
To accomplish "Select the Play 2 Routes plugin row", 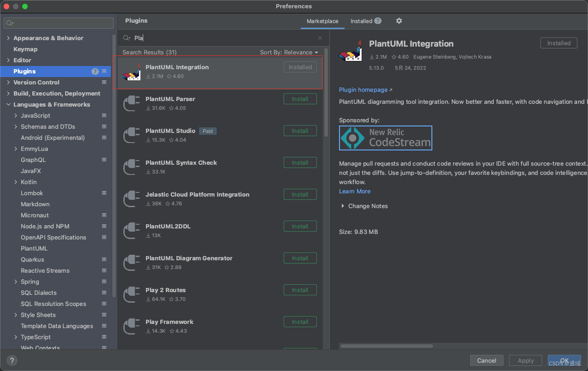I will (220, 294).
